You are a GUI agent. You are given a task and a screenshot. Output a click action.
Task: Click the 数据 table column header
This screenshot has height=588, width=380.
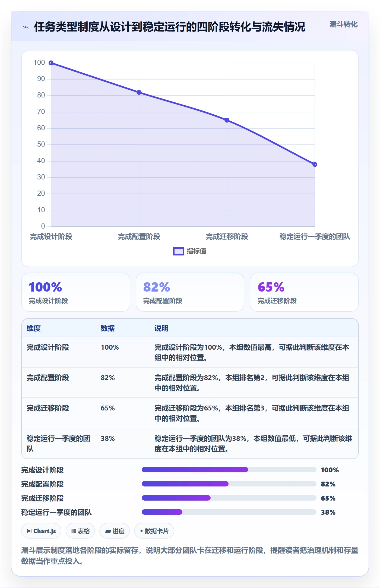coord(108,328)
